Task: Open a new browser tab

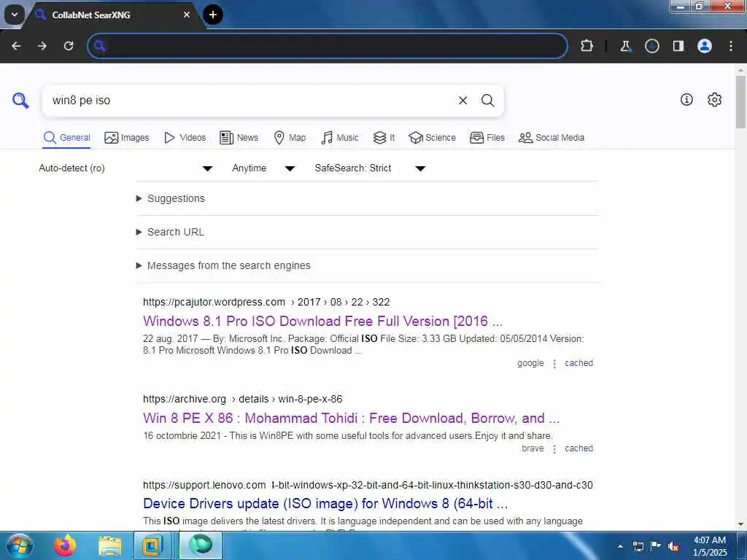Action: [213, 15]
